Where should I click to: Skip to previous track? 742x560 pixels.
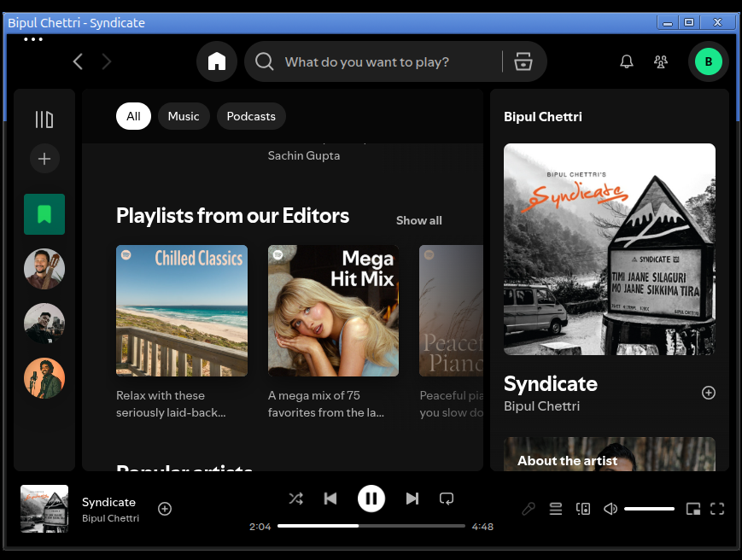coord(330,499)
